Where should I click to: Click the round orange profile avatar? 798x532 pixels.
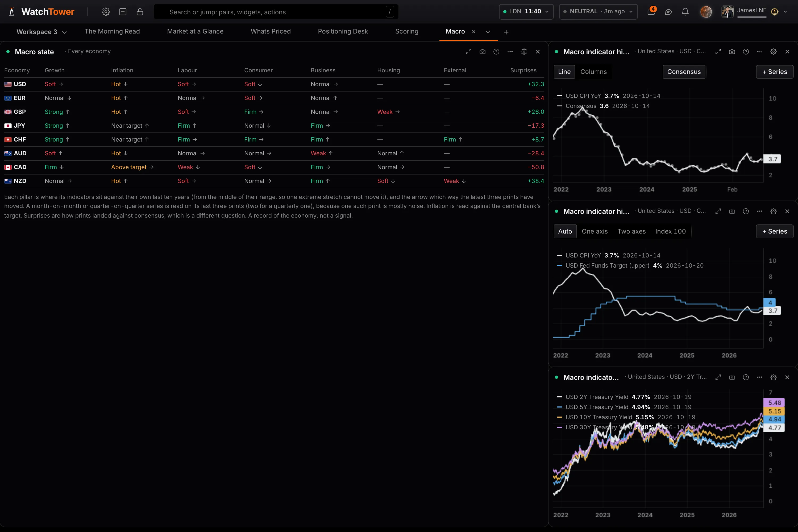click(x=706, y=12)
